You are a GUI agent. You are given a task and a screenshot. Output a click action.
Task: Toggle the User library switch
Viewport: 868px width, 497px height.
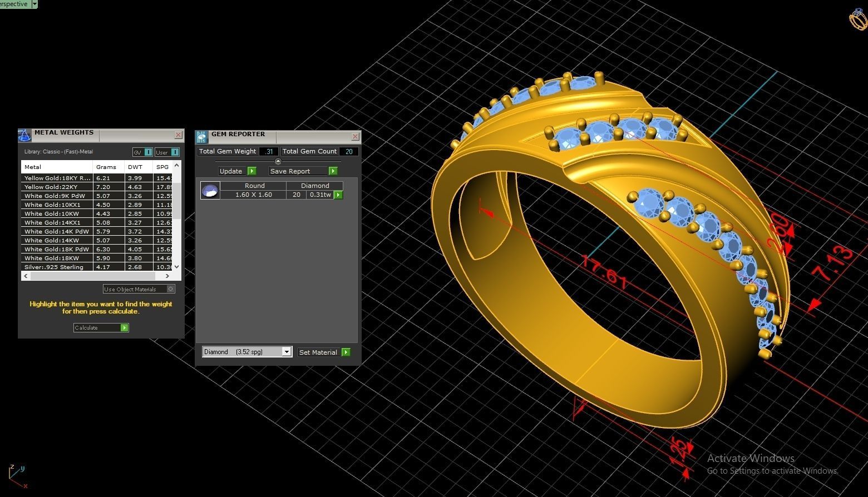[x=167, y=152]
